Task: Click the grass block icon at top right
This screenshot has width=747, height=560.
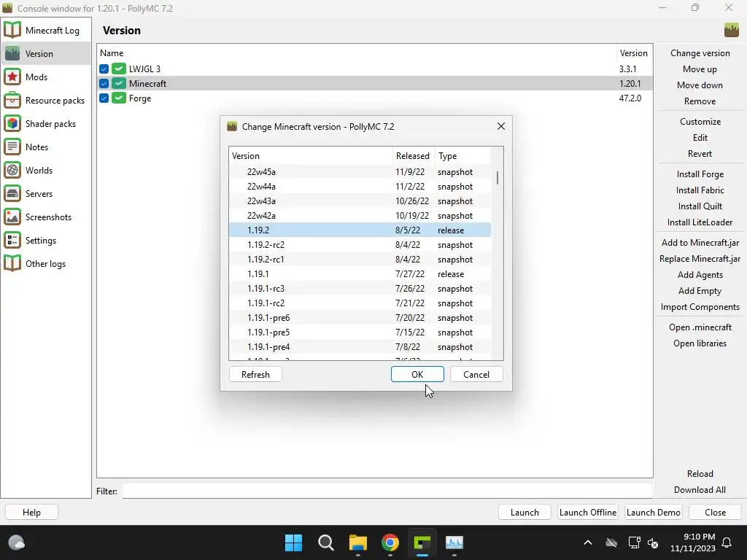Action: click(731, 30)
